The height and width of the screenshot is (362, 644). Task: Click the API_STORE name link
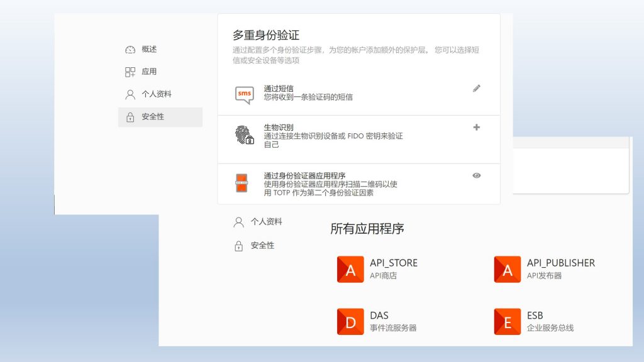pos(393,263)
